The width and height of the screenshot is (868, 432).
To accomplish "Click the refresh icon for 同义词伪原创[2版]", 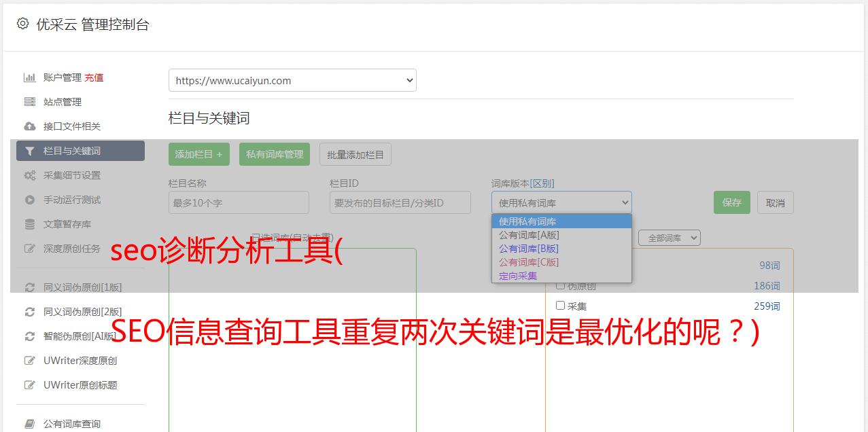I will click(29, 312).
